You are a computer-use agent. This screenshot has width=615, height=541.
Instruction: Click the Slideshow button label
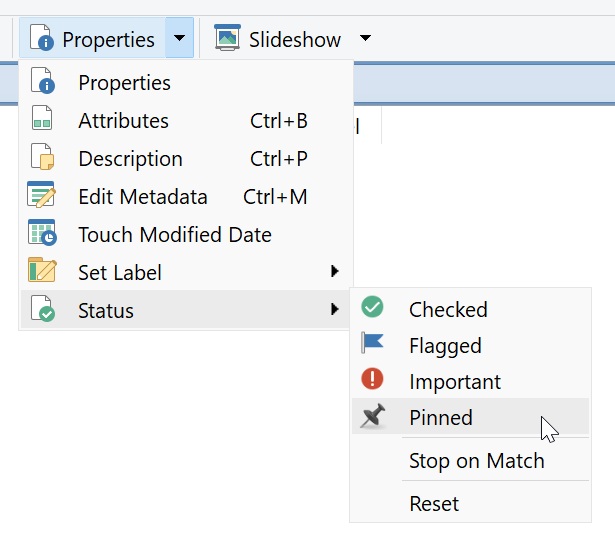pyautogui.click(x=295, y=40)
